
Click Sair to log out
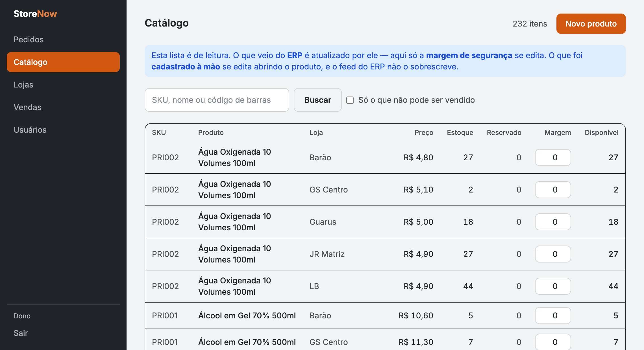tap(21, 333)
